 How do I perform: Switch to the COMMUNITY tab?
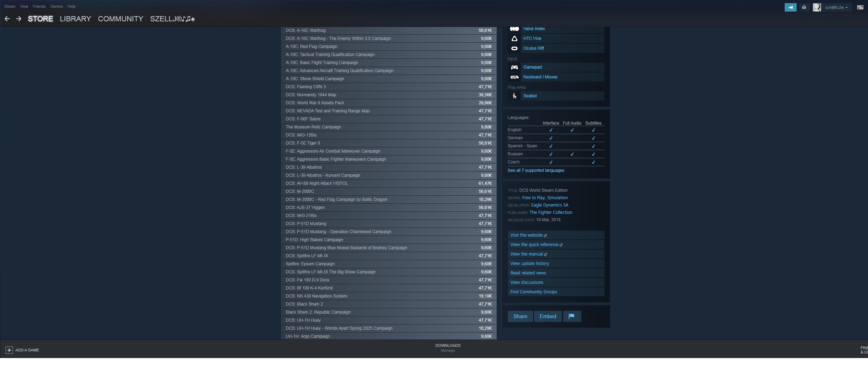click(x=120, y=19)
